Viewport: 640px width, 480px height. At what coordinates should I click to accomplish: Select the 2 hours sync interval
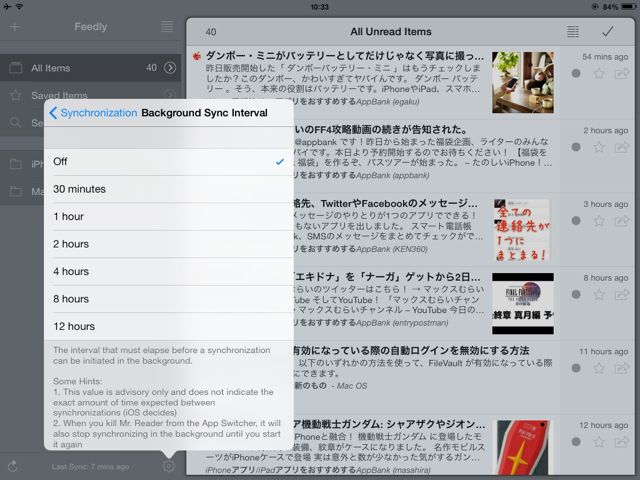coord(169,244)
